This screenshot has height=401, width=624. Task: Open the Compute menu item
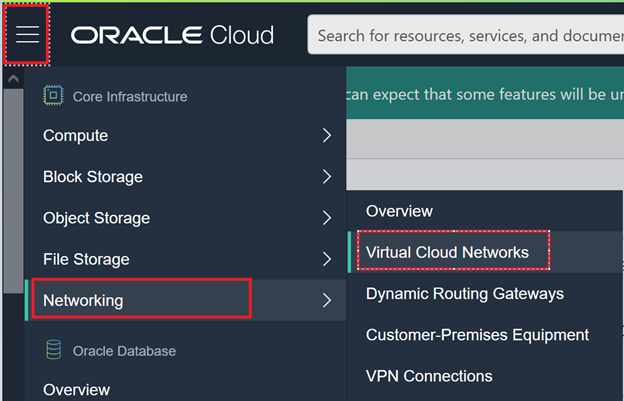coord(76,136)
